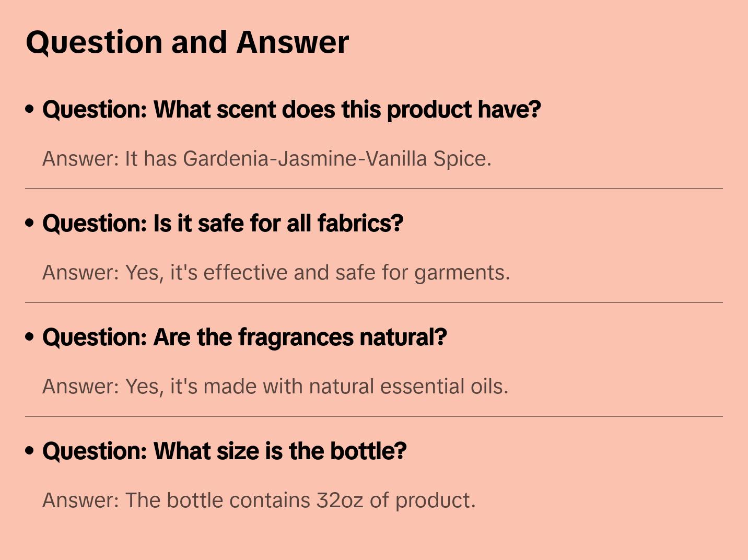This screenshot has width=748, height=560.
Task: Expand the "Are the fragrances natural?" question
Action: pos(244,337)
